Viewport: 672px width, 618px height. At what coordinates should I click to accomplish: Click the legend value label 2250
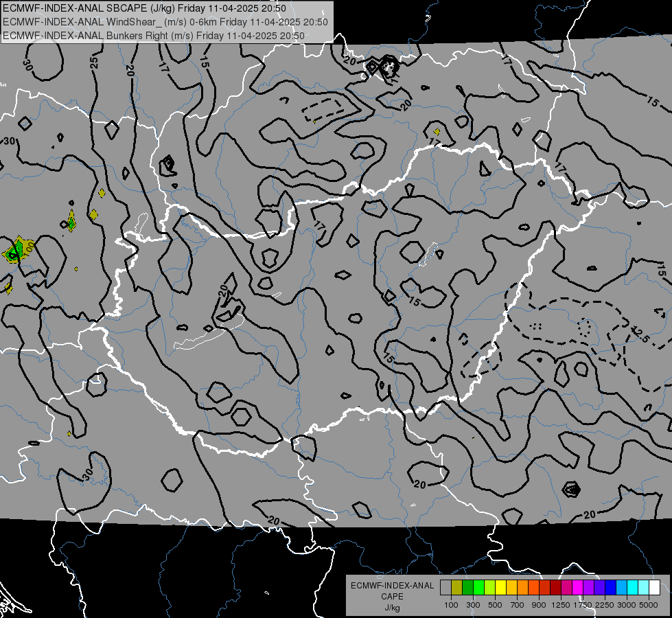coord(605,605)
